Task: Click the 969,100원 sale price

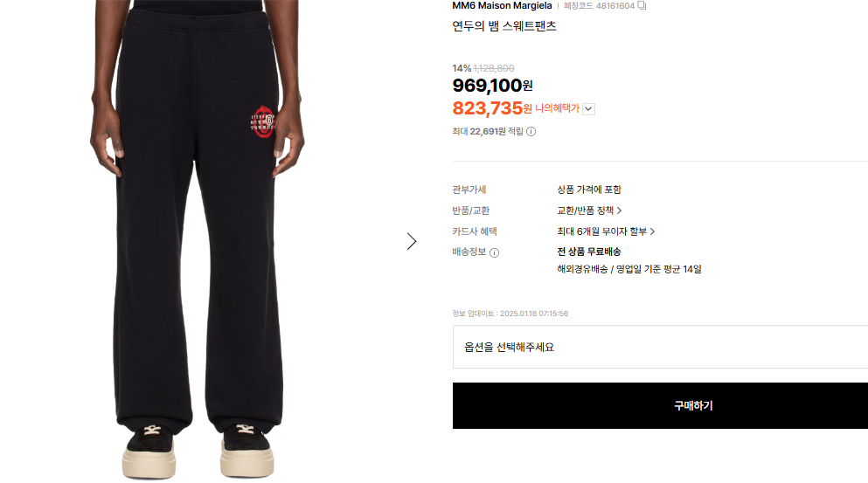Action: (x=492, y=86)
